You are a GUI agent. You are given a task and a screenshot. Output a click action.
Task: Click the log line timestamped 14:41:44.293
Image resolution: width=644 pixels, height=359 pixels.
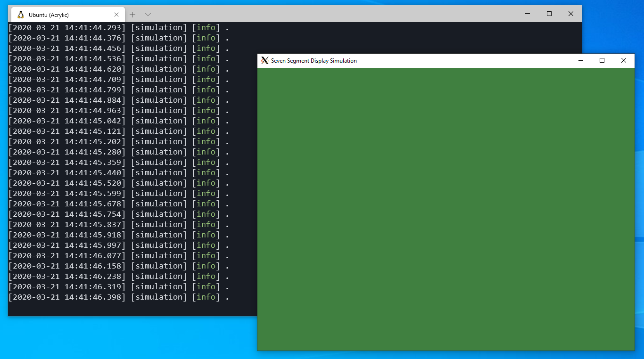point(119,27)
